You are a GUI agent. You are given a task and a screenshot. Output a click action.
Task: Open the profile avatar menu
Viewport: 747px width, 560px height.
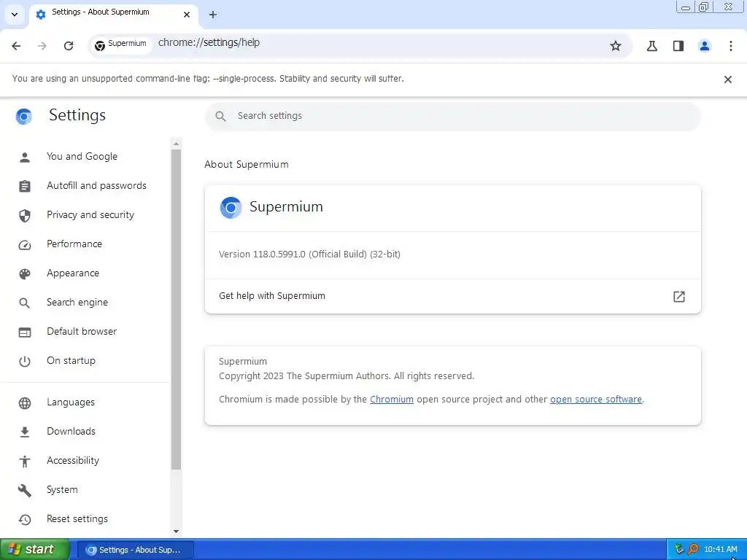point(705,46)
